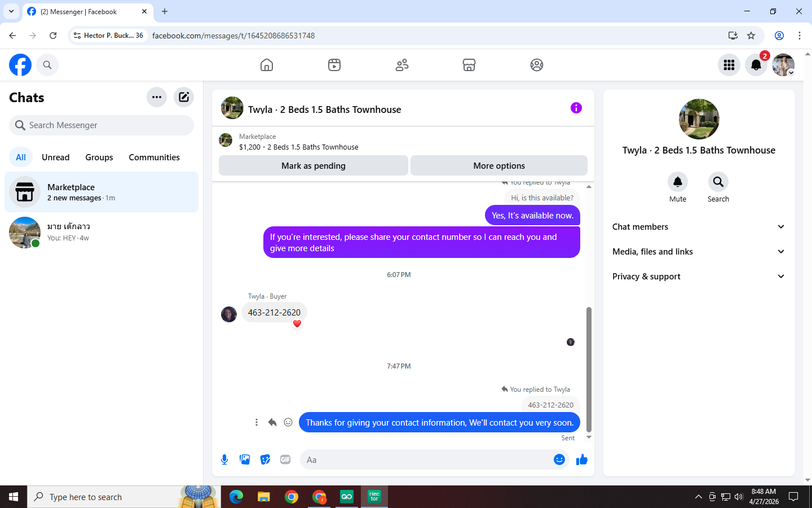The width and height of the screenshot is (812, 508).
Task: Search in conversation with magnifier icon
Action: [x=718, y=182]
